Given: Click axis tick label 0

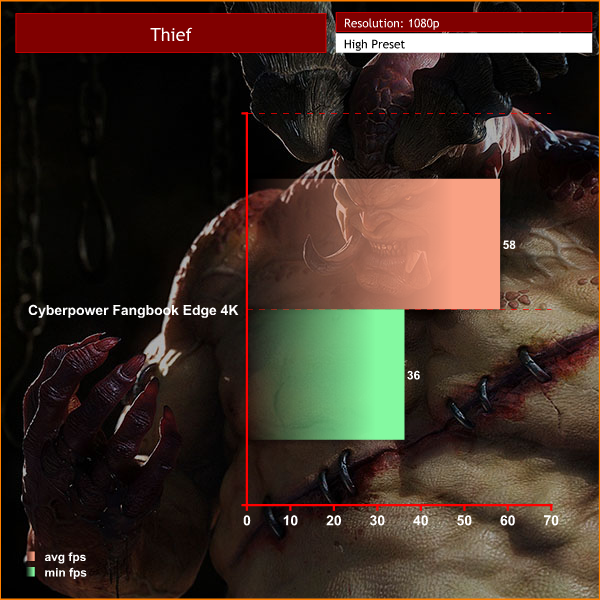Looking at the screenshot, I should pos(247,520).
